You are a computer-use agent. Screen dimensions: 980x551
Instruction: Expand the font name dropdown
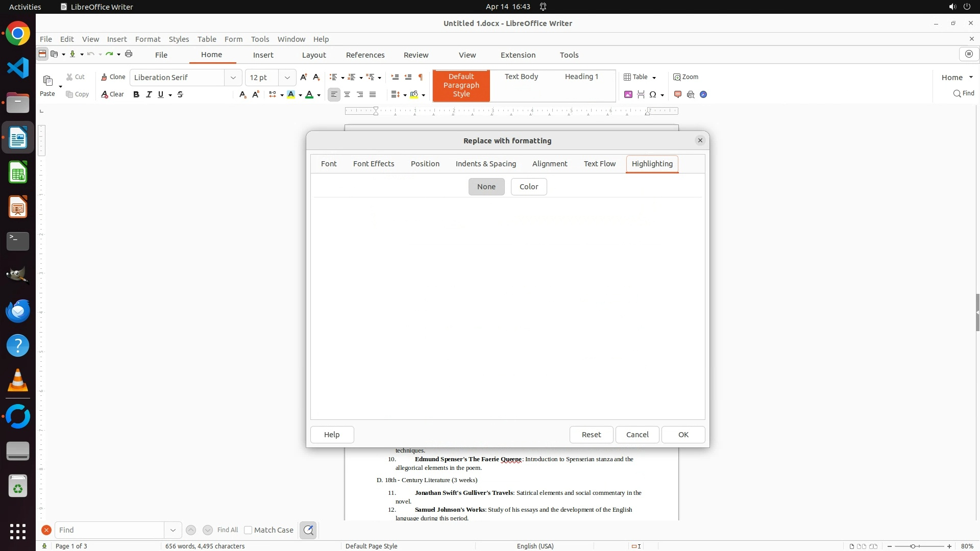tap(233, 78)
